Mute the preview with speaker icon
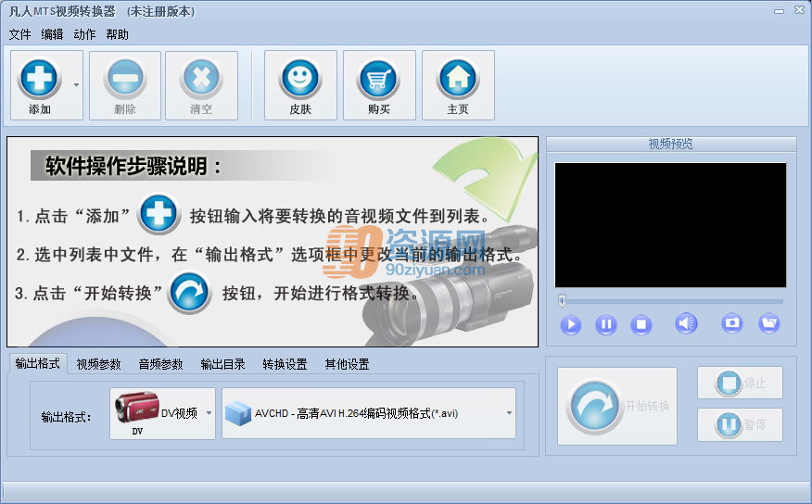The image size is (812, 504). pos(686,323)
